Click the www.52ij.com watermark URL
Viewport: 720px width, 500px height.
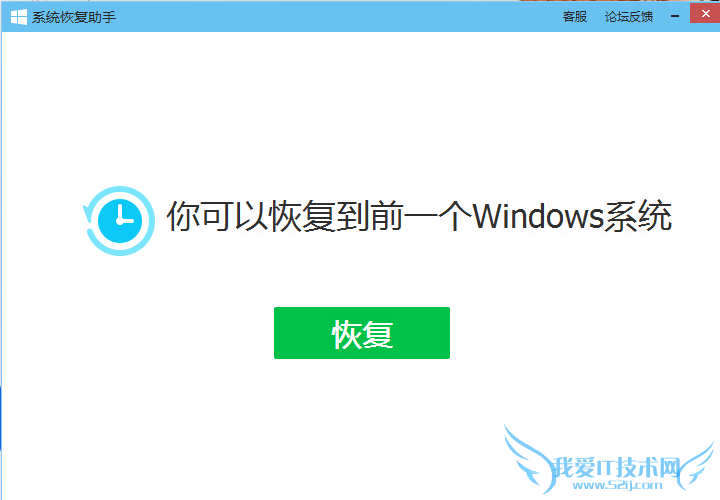coord(617,485)
